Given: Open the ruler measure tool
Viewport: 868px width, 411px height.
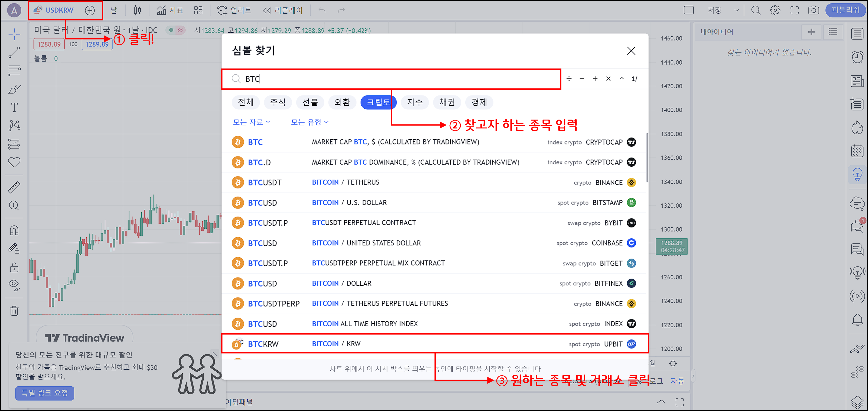Looking at the screenshot, I should [x=14, y=187].
